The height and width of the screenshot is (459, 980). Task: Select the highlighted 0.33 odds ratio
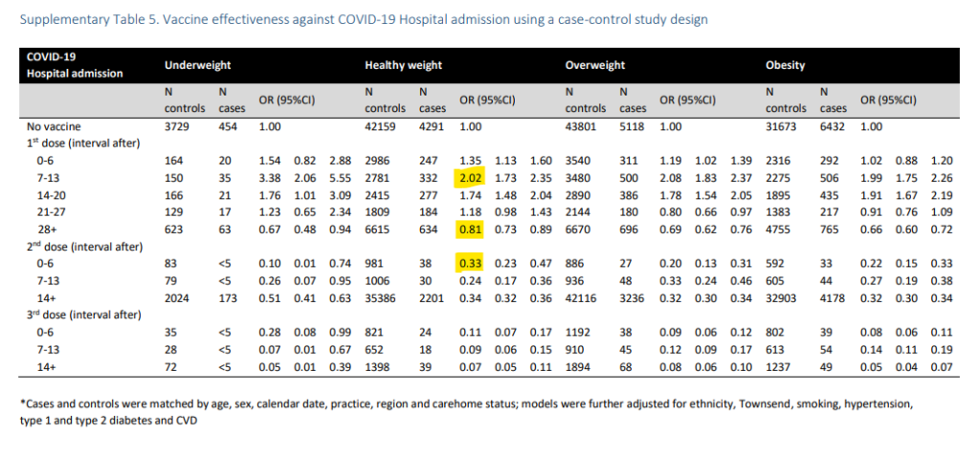tap(471, 264)
